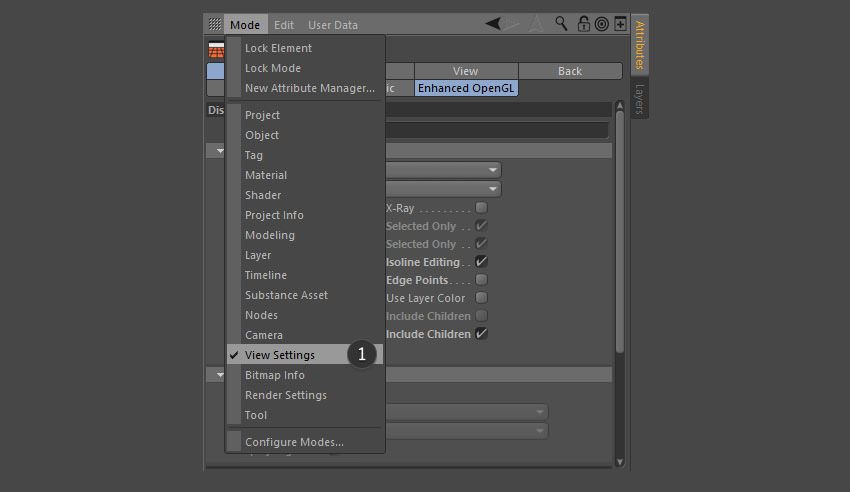Open new attribute manager plus icon
850x492 pixels.
[x=620, y=24]
